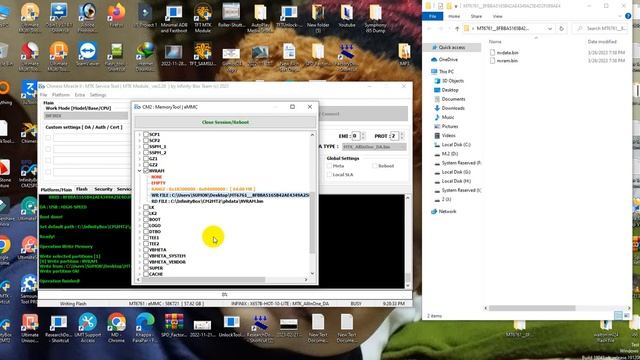Launch the Internet Download Manager shortcut
The height and width of the screenshot is (360, 640).
pyautogui.click(x=145, y=55)
